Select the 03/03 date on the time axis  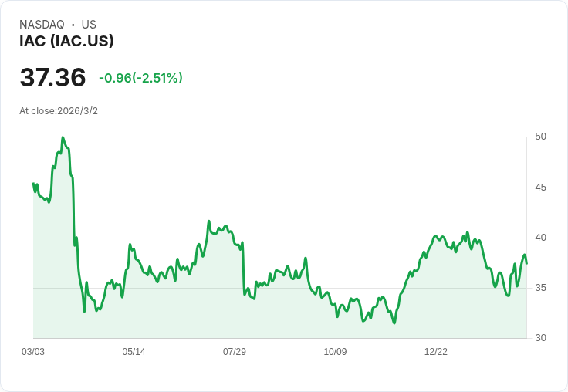(x=33, y=352)
